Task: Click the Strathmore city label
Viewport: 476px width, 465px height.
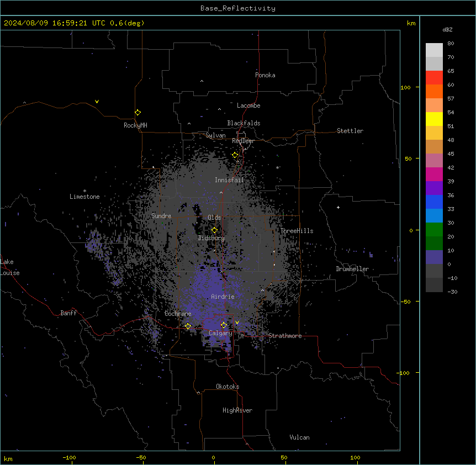Action: click(285, 336)
